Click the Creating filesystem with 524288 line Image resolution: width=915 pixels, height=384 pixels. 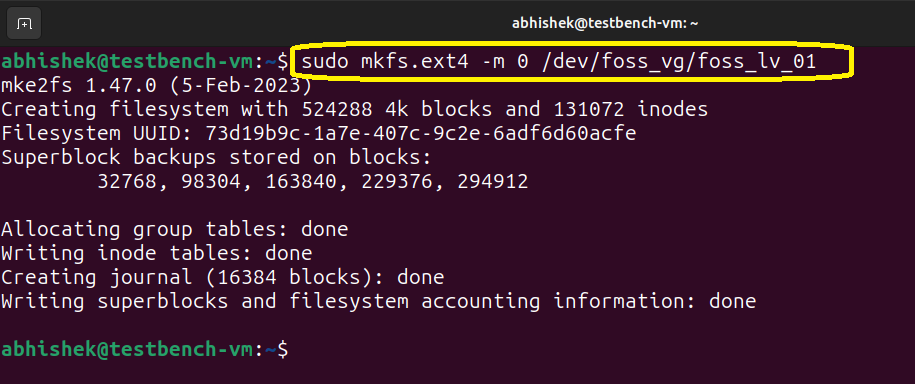click(x=354, y=110)
